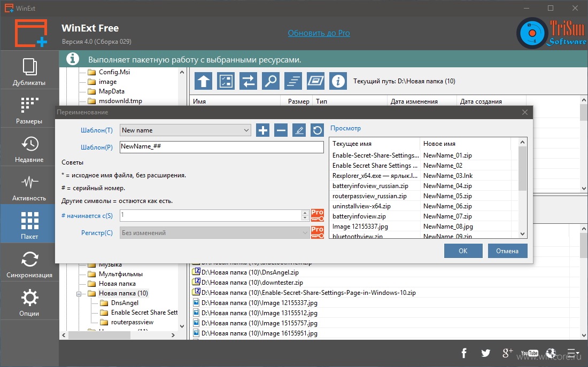Image resolution: width=588 pixels, height=367 pixels.
Task: Sort by the Размер column header
Action: 296,101
